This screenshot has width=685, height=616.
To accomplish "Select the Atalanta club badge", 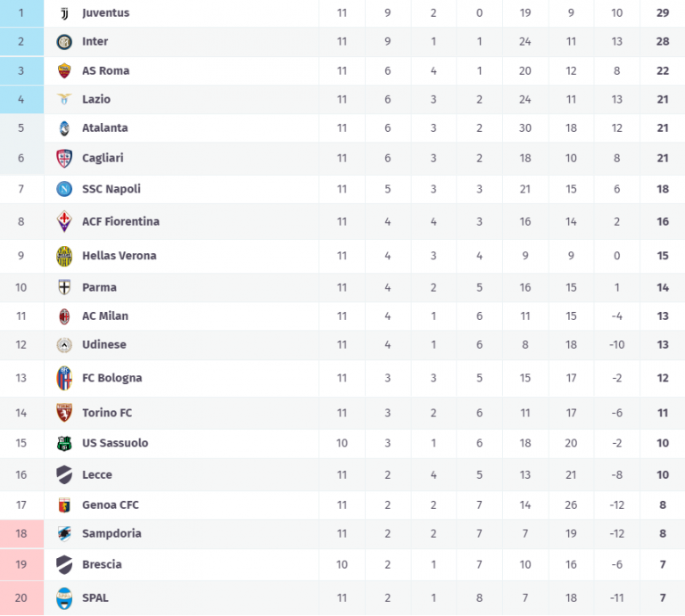I will click(64, 127).
